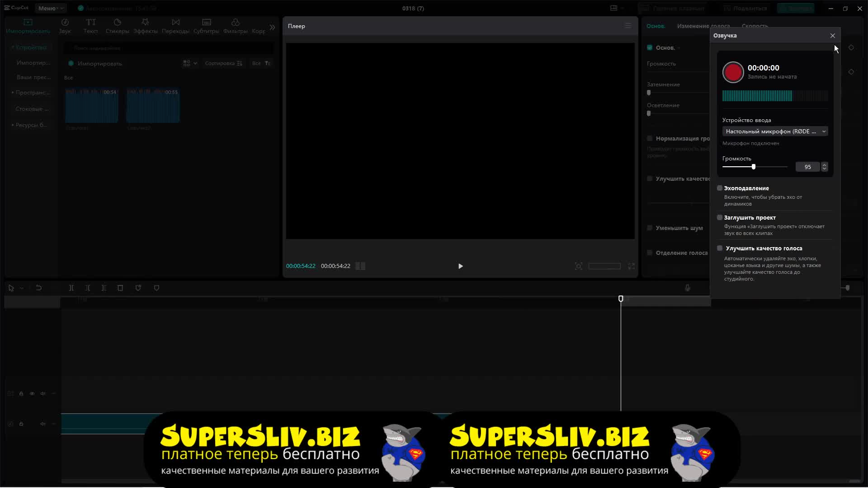Adjust the Затемнение fade-in slider
868x488 pixels.
[x=649, y=93]
